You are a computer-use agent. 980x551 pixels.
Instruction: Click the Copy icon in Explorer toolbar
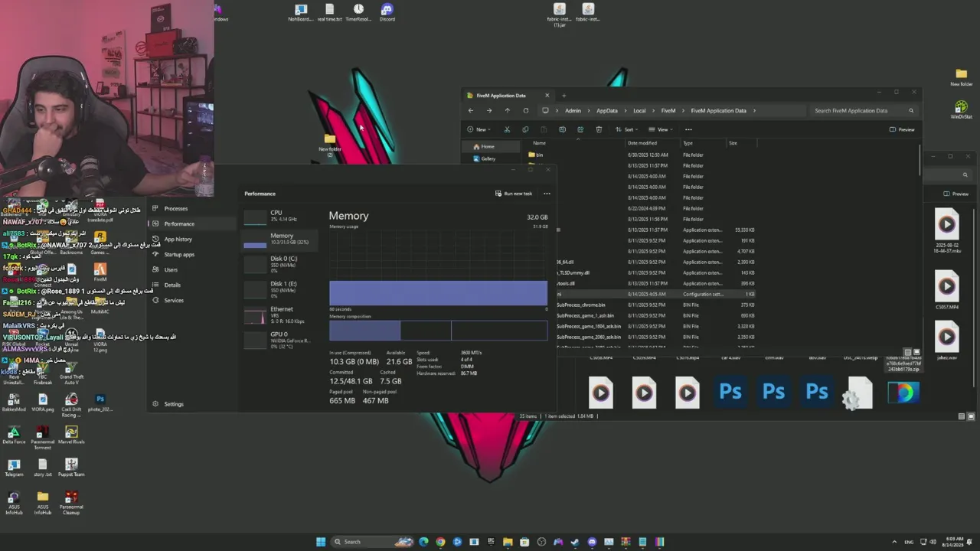click(x=525, y=129)
